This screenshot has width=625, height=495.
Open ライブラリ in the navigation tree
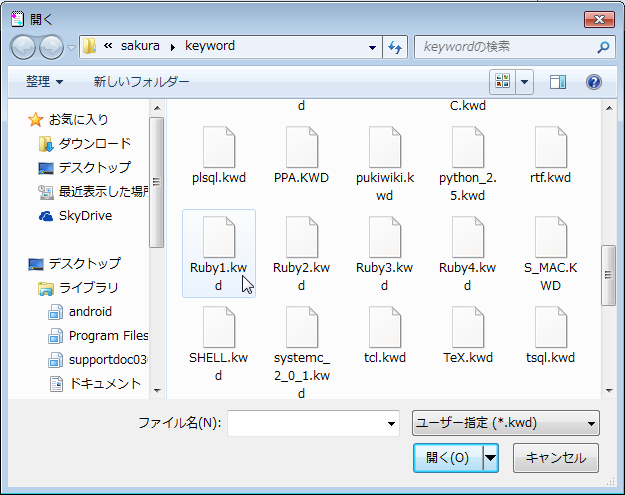coord(79,288)
